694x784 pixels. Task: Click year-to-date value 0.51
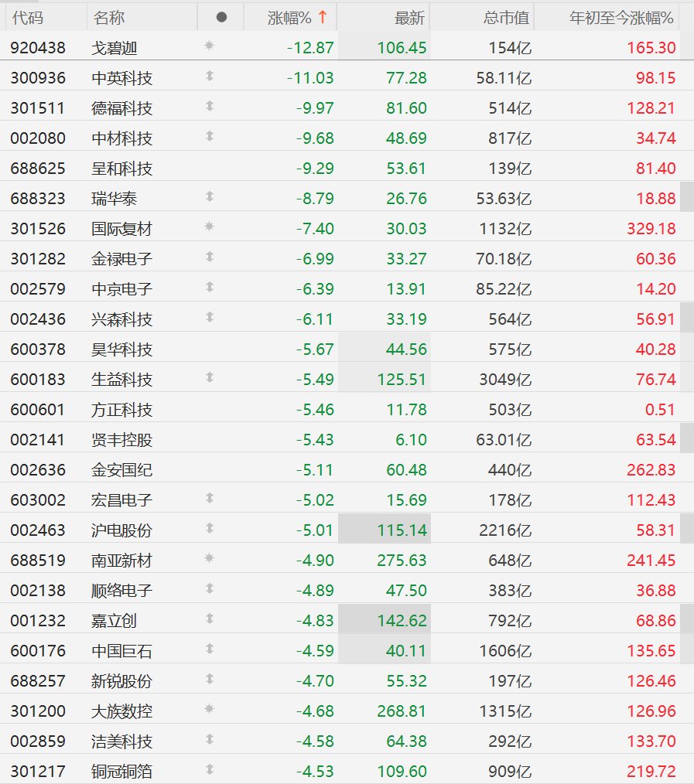tap(660, 410)
